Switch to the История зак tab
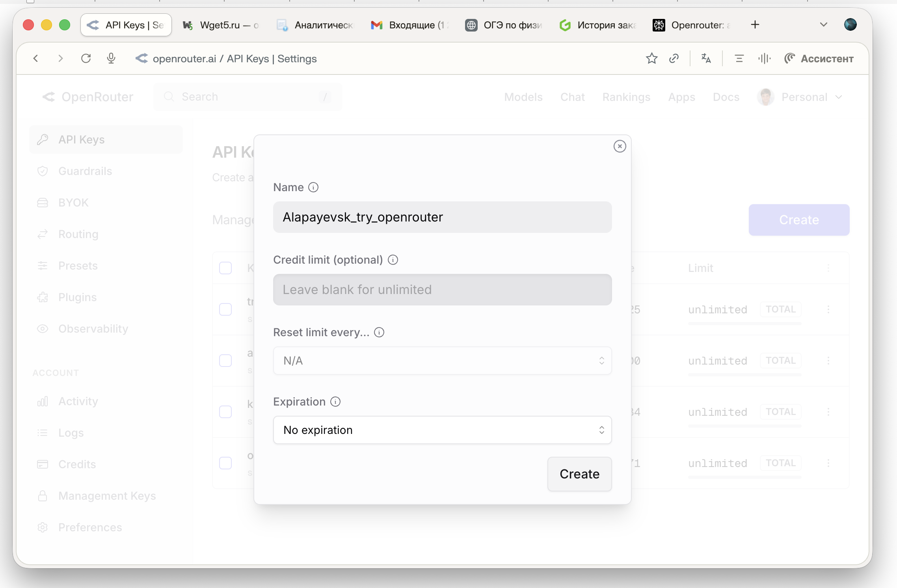Viewport: 897px width, 588px height. [x=598, y=25]
